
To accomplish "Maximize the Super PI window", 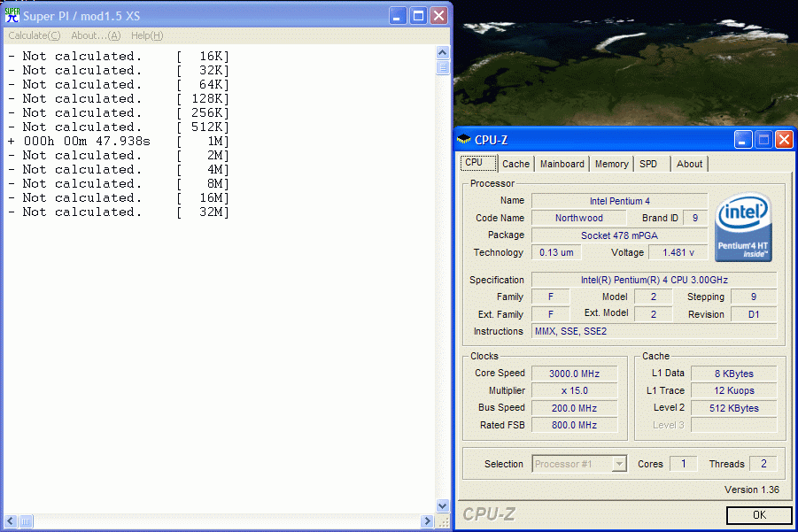I will click(418, 16).
